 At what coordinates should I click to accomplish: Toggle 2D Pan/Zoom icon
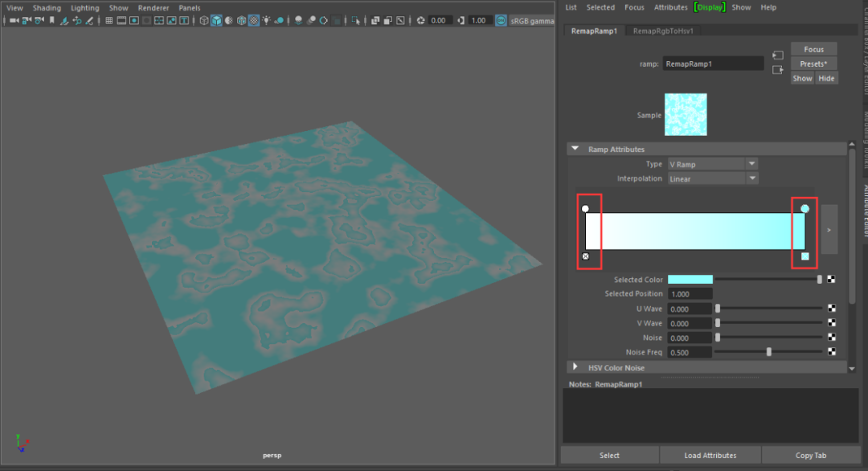pyautogui.click(x=77, y=20)
